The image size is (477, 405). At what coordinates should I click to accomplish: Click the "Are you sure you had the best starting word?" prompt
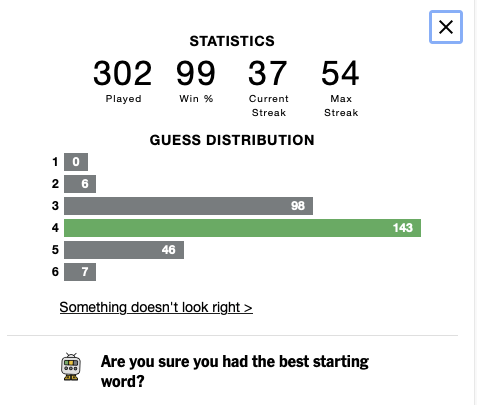[235, 371]
